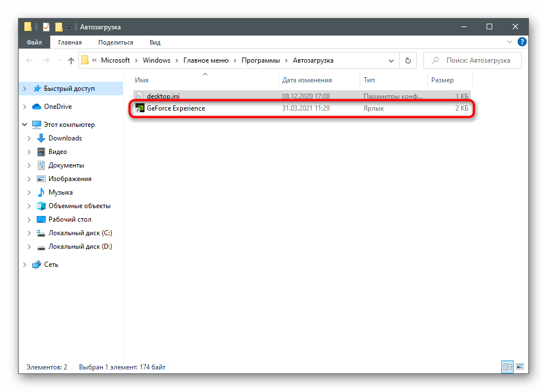Click the help question mark icon
Viewport: 547px width, 392px height.
522,42
